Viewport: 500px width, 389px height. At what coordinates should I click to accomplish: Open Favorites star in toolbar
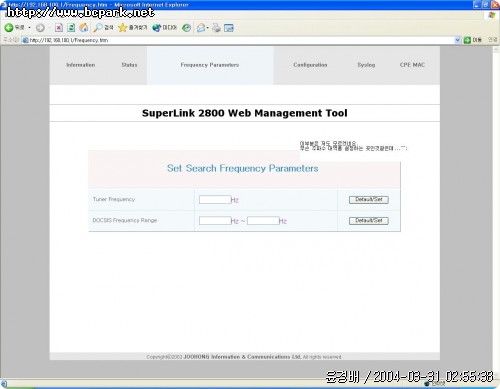[x=132, y=28]
